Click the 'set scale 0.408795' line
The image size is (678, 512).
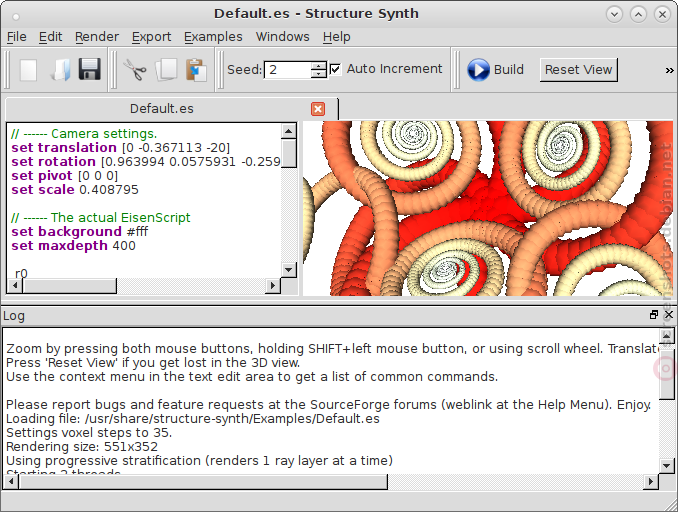click(75, 190)
